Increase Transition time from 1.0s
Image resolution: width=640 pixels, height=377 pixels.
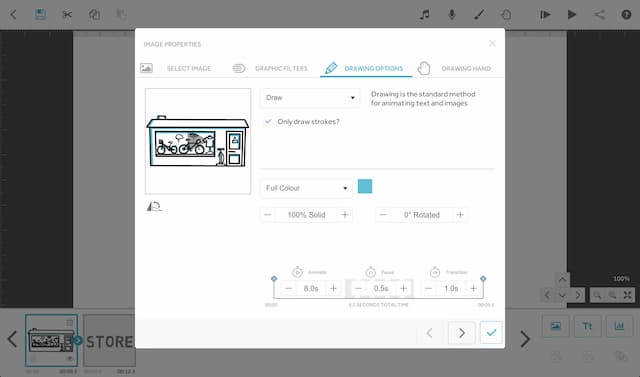tap(473, 288)
